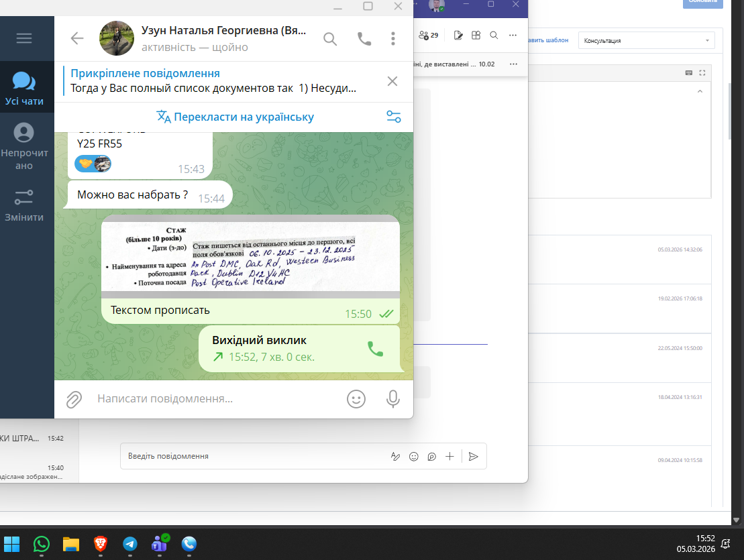Click the page scrollbar down arrow
This screenshot has width=744, height=560.
pos(736,520)
